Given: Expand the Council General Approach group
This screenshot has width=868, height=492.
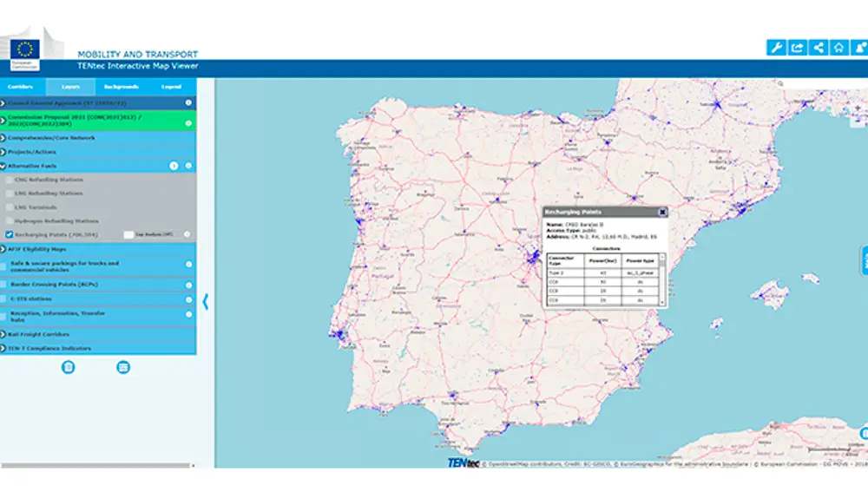Looking at the screenshot, I should [x=3, y=103].
